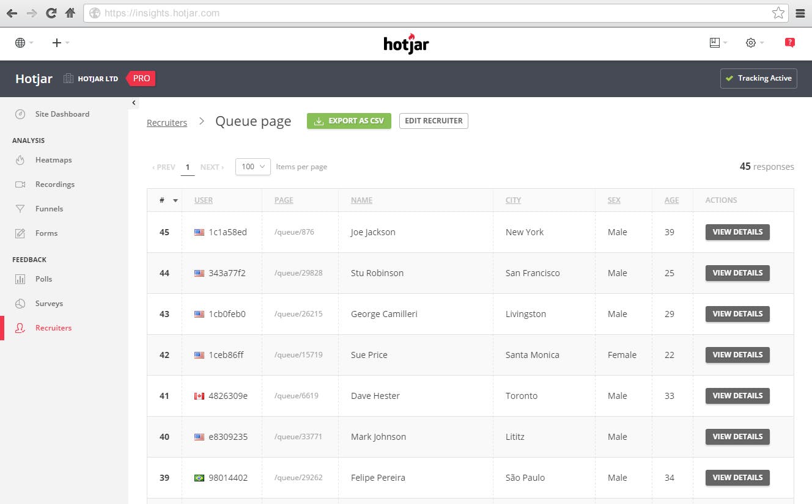Screen dimensions: 812x504
Task: Open the globe site selector dropdown
Action: [x=24, y=43]
